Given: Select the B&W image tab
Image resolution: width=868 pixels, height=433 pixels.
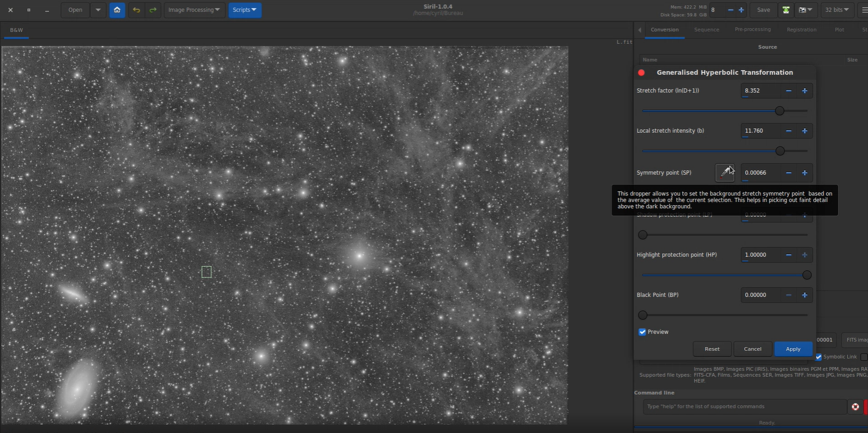Looking at the screenshot, I should [16, 29].
